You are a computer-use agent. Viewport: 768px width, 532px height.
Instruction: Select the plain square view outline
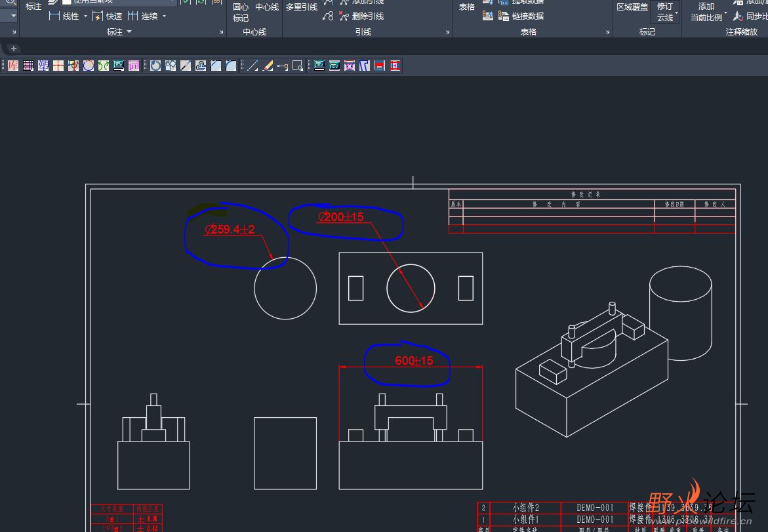(x=285, y=453)
